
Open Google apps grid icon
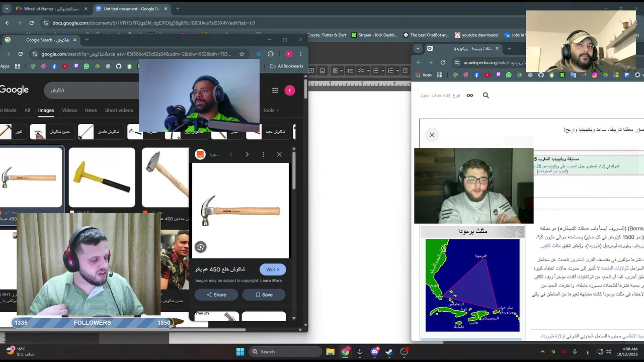[x=275, y=90]
